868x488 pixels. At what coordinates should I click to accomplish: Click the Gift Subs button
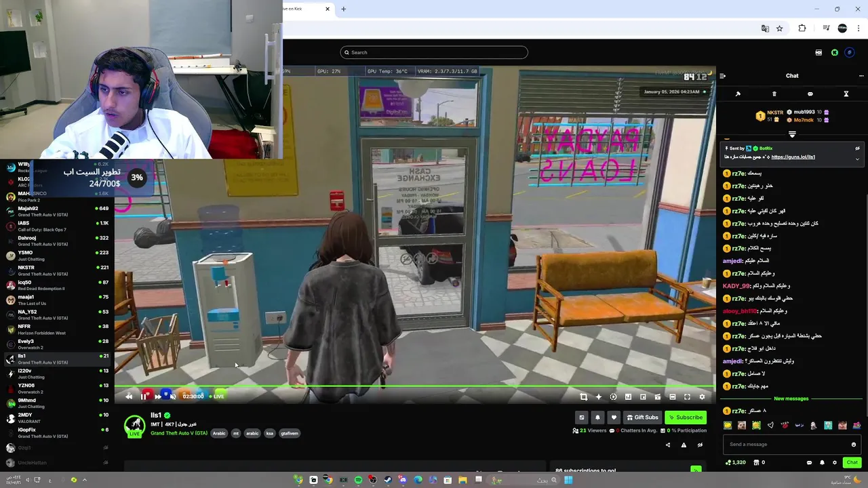point(642,418)
